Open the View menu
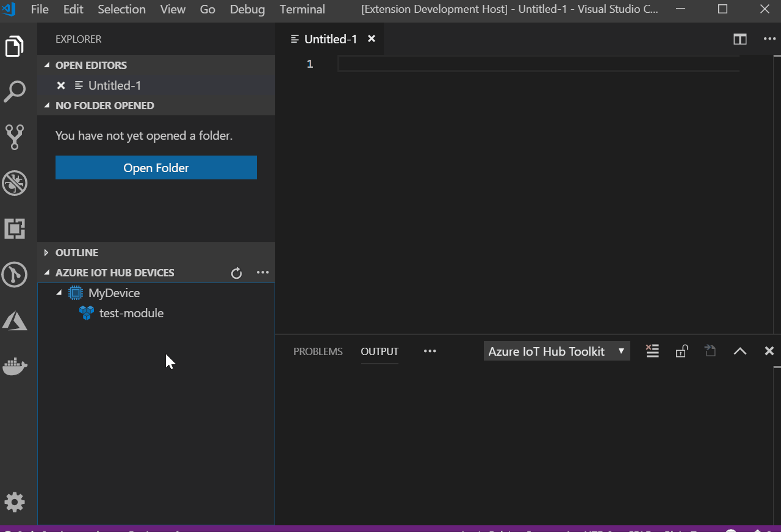This screenshot has height=532, width=781. click(x=173, y=9)
